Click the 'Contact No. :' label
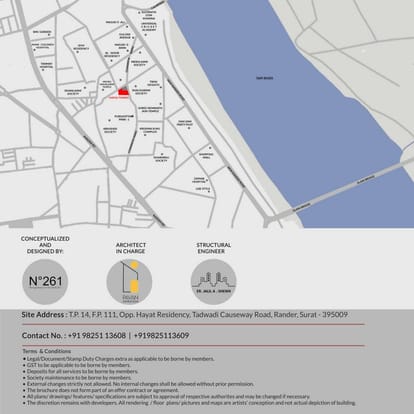This screenshot has height=414, width=414. [44, 336]
